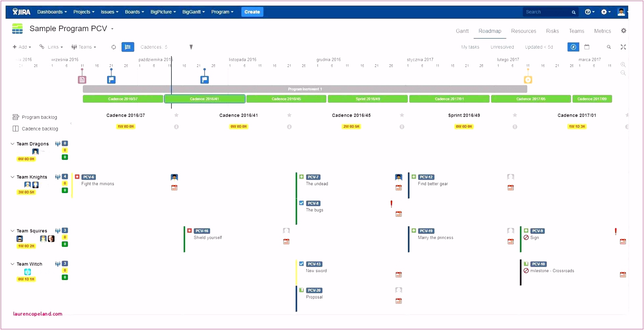
Task: Click the Program backlog icon
Action: click(15, 117)
